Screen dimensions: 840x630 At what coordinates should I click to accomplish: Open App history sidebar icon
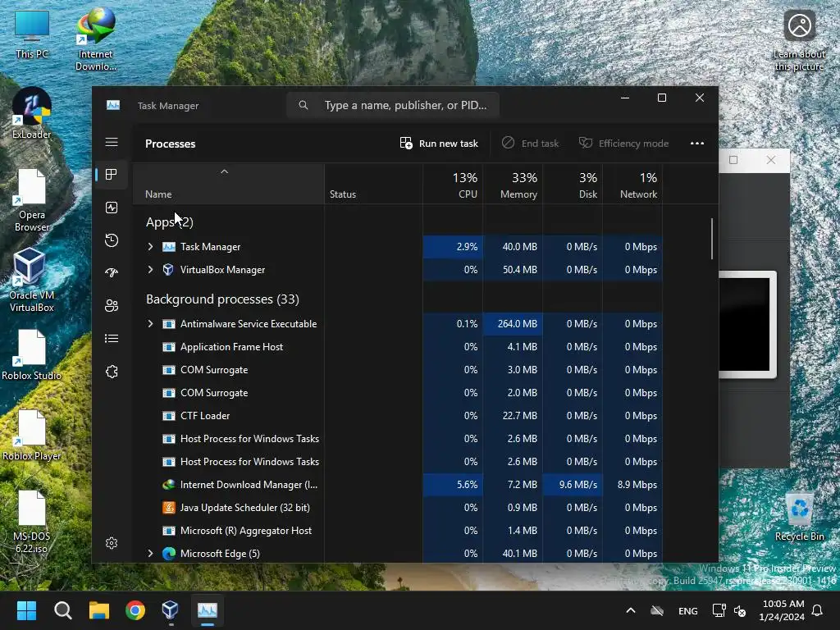112,240
